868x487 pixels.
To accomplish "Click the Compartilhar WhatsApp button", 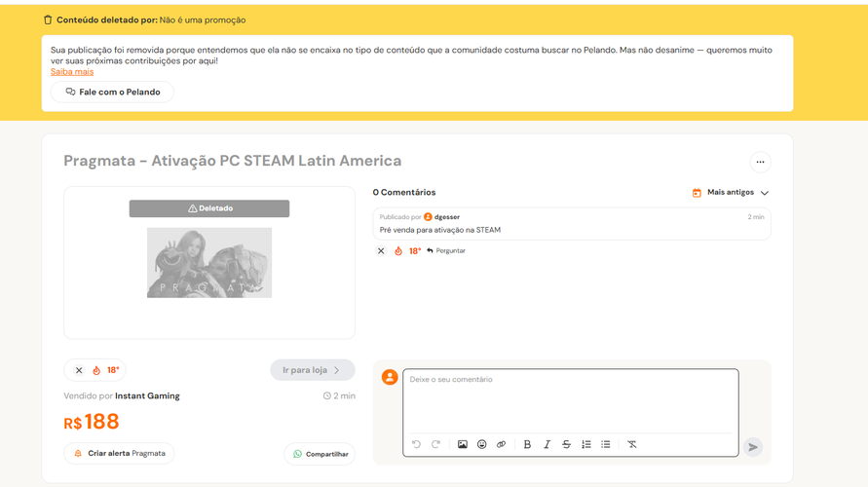I will [x=320, y=454].
